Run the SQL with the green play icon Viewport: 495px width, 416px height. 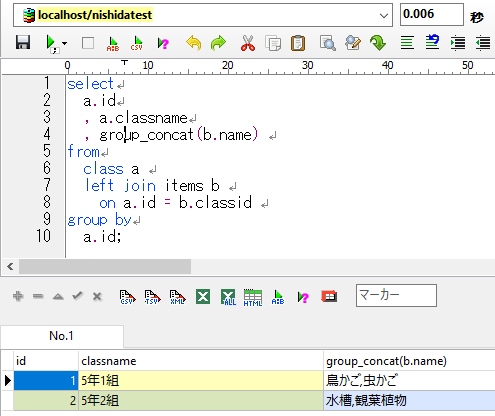click(x=51, y=43)
